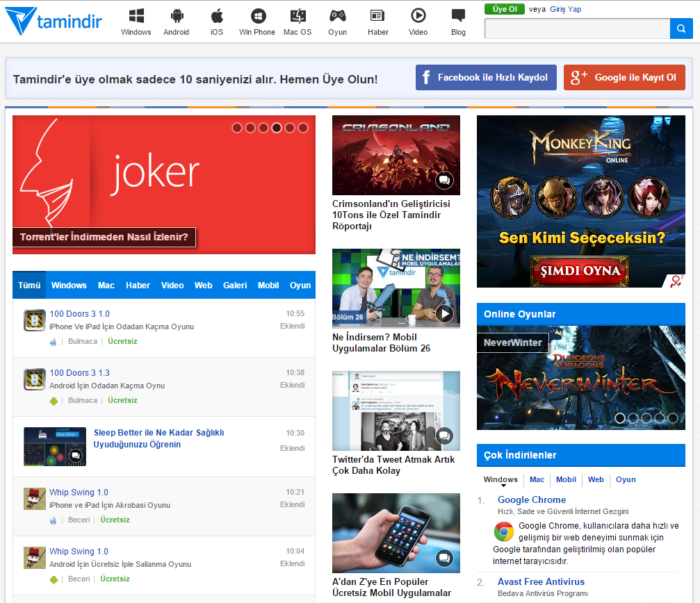The height and width of the screenshot is (603, 700).
Task: Click the Bulmaca category under 100 Doors 3 1.0
Action: pos(83,341)
